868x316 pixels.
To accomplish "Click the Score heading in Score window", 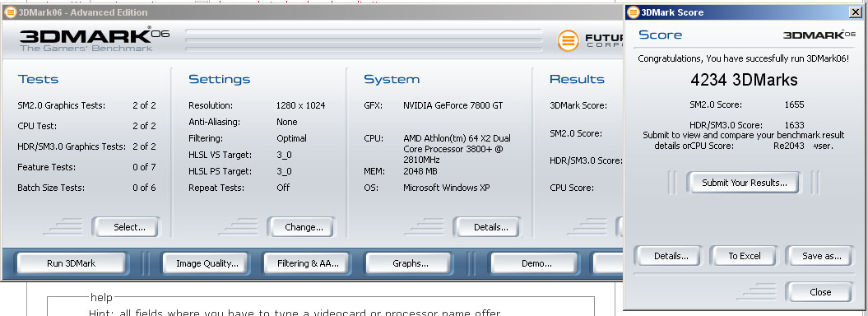I will point(661,35).
